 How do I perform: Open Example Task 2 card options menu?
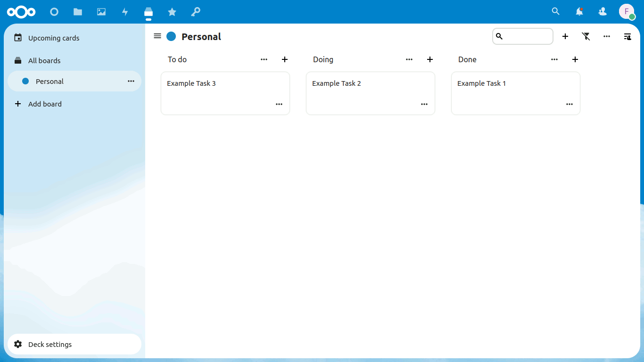point(424,104)
